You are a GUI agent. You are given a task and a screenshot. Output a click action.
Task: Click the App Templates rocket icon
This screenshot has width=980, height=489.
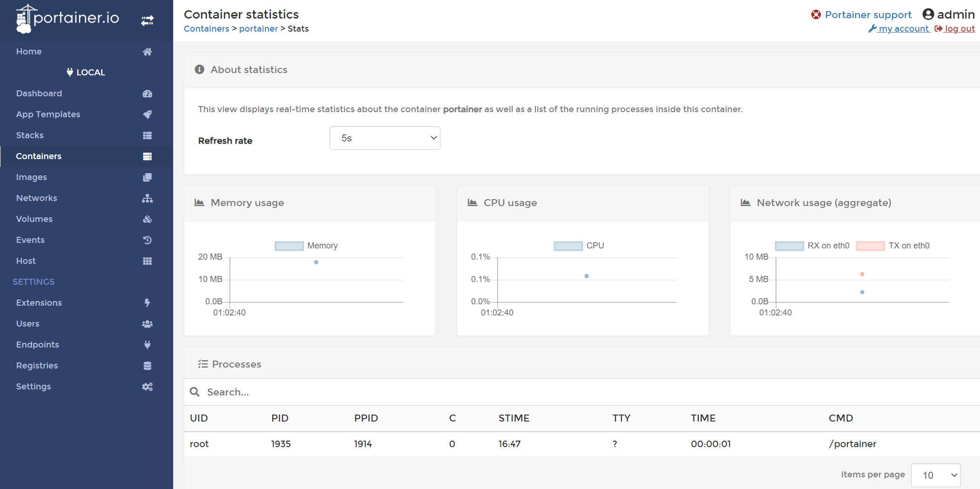coord(147,114)
